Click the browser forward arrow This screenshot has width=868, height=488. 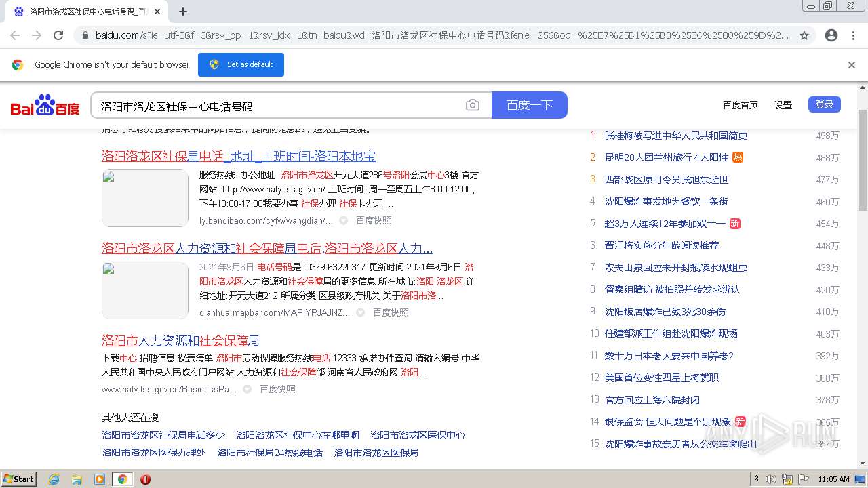pyautogui.click(x=37, y=35)
